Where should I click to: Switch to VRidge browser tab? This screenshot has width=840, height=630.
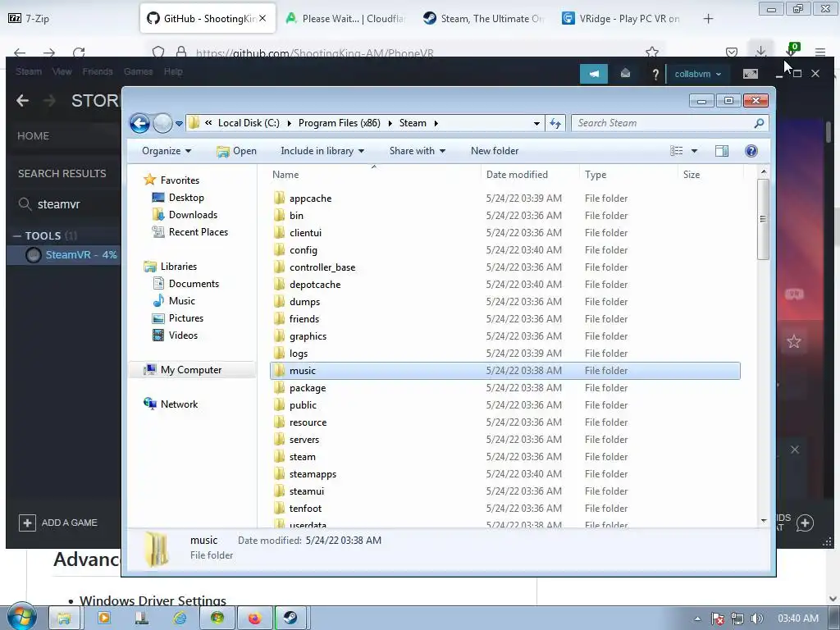click(622, 19)
